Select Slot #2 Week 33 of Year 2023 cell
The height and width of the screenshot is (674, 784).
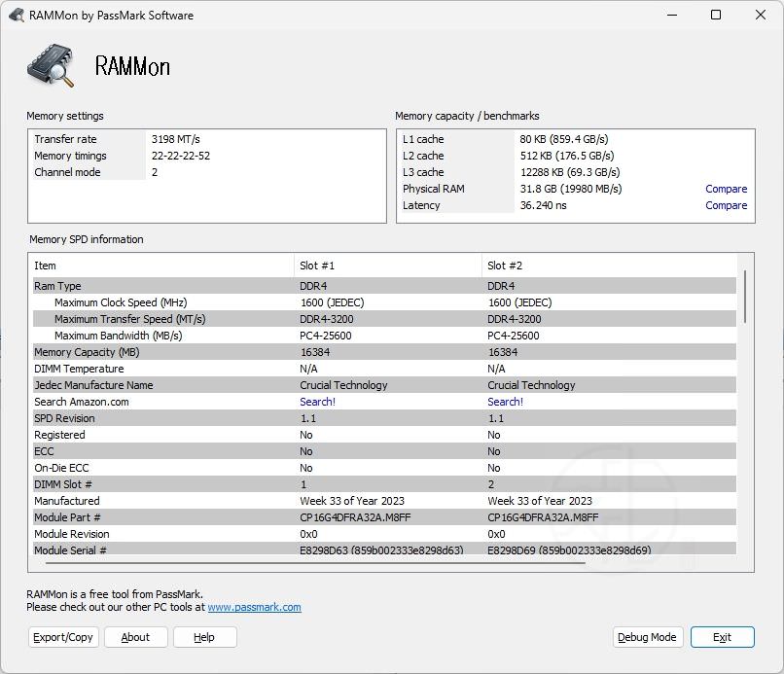[x=540, y=501]
